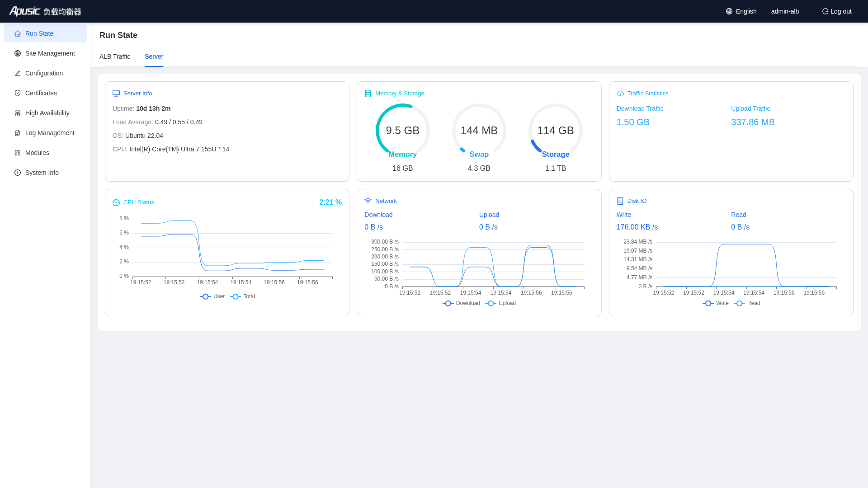Toggle the Write series in Disk IO legend
This screenshot has height=488, width=868.
716,303
